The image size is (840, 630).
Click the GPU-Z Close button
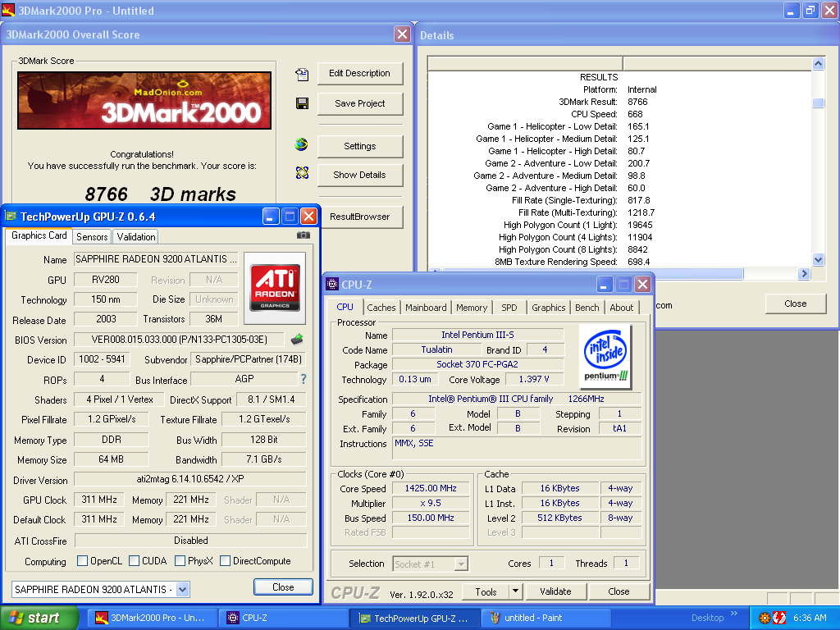click(x=283, y=587)
